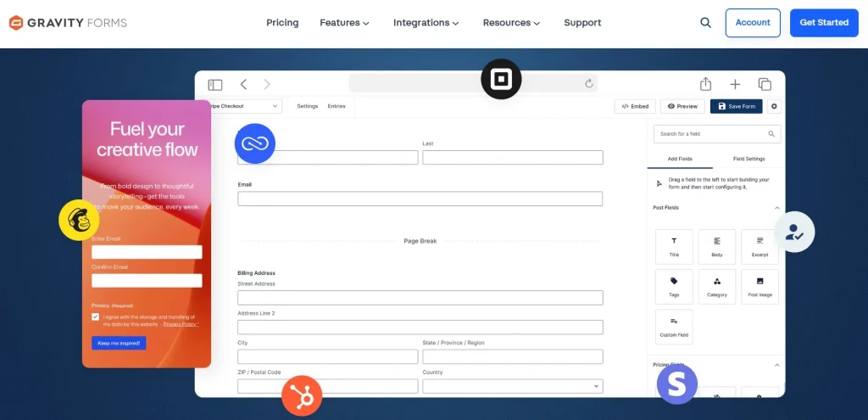868x420 pixels.
Task: Add the Custom Field post field
Action: click(674, 327)
